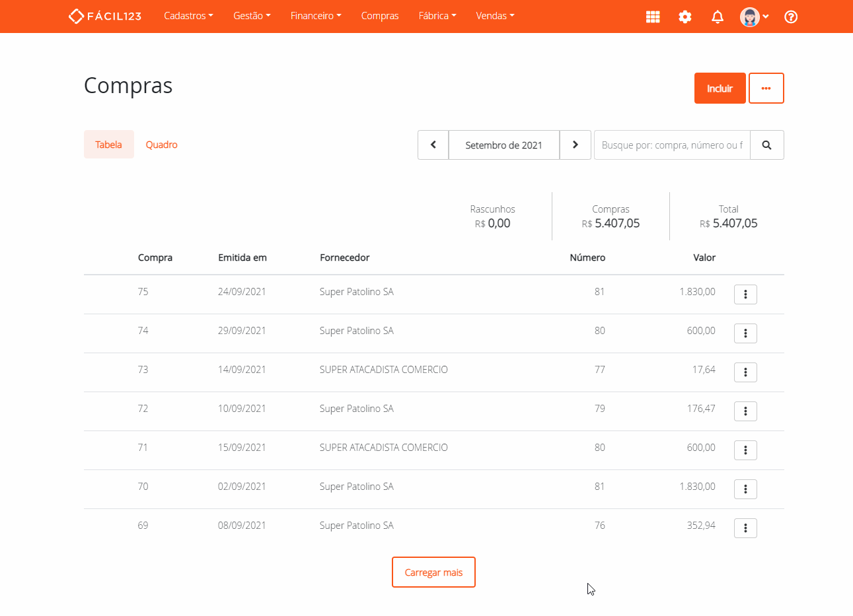This screenshot has height=616, width=853.
Task: Open the user avatar dropdown
Action: click(x=754, y=17)
